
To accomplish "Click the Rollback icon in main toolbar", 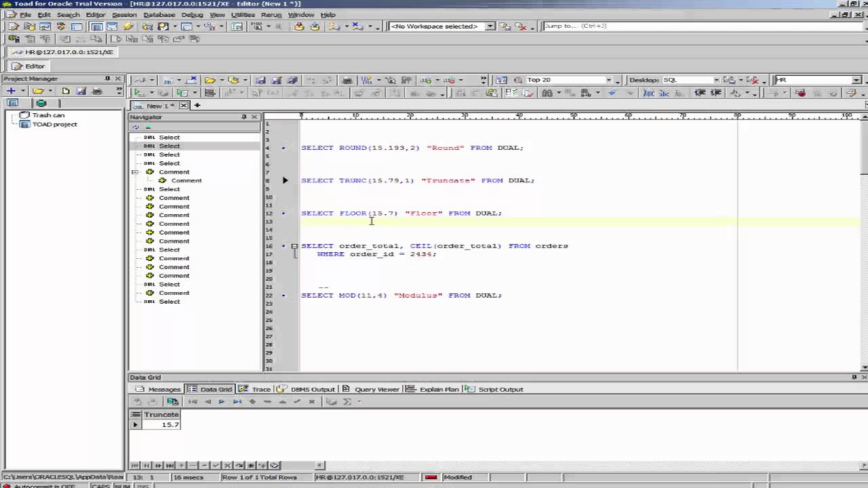I will [x=315, y=26].
